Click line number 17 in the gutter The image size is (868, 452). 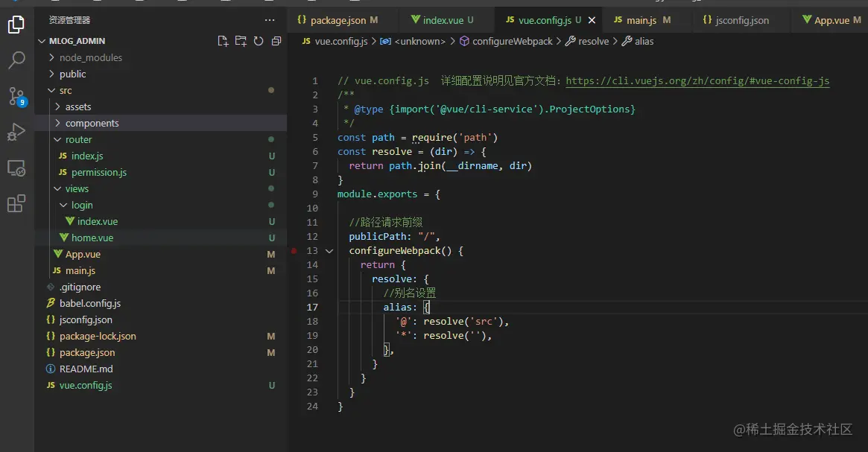click(x=312, y=307)
